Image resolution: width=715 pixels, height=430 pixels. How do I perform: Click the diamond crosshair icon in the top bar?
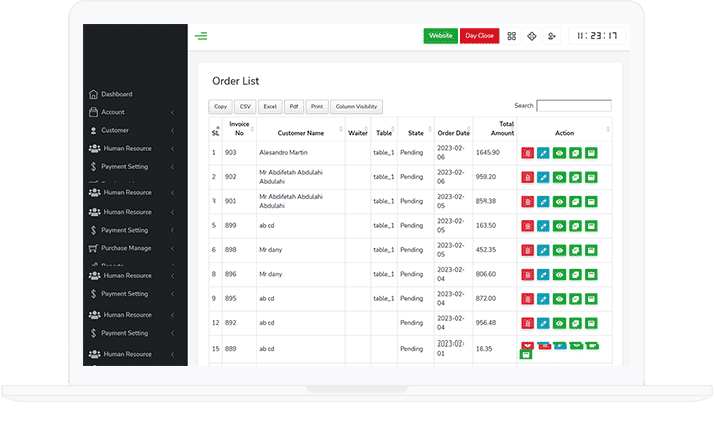pos(532,36)
